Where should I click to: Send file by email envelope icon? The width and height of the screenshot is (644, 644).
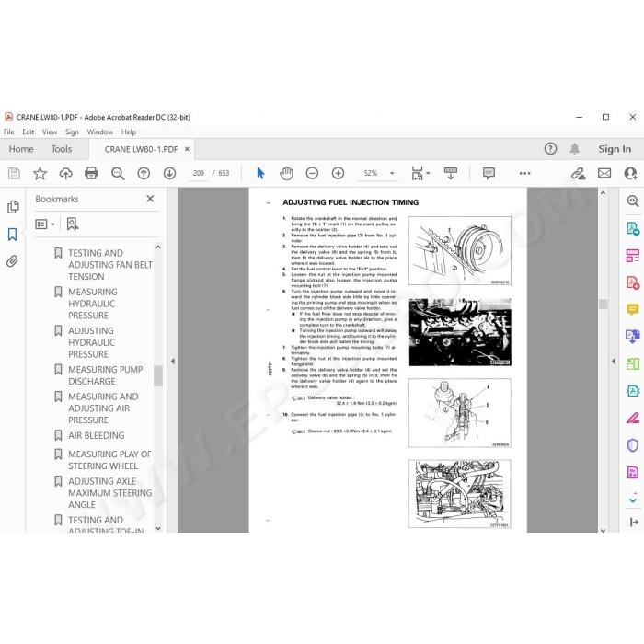tap(604, 173)
